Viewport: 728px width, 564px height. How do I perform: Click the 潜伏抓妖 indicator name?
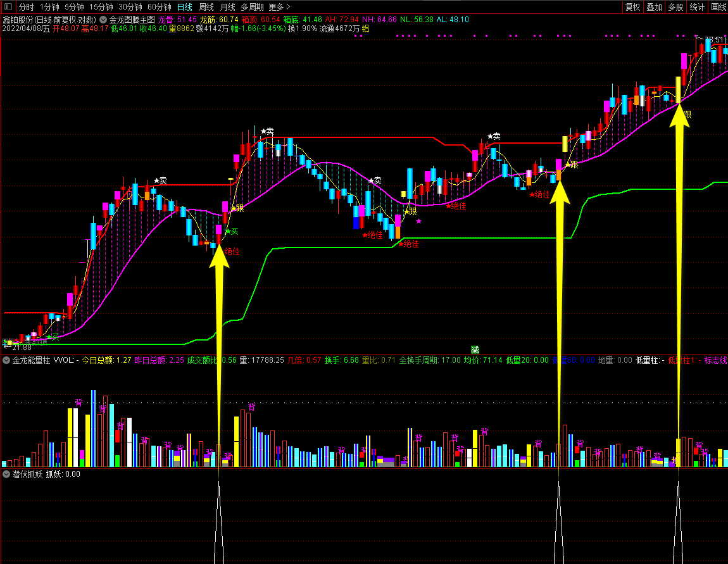coord(27,474)
